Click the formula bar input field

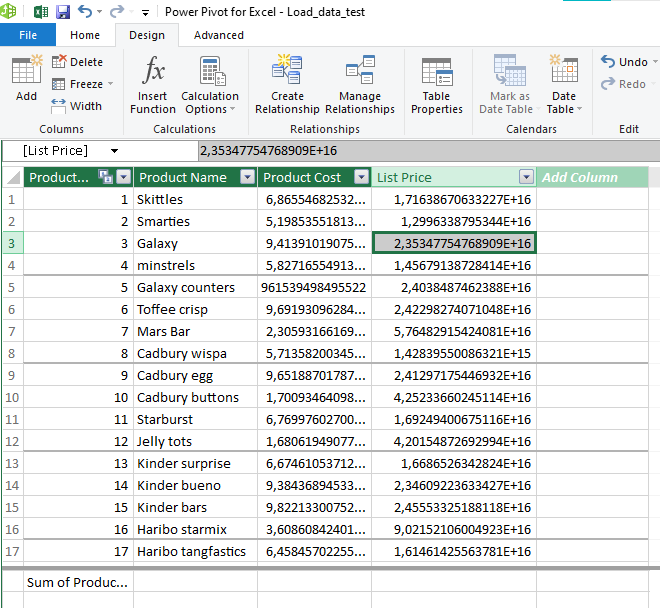(x=420, y=151)
